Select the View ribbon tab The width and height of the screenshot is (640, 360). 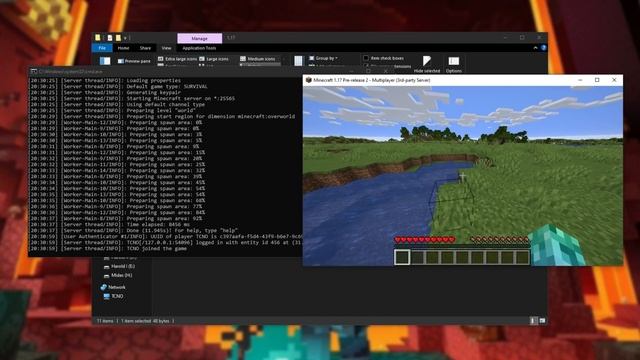(x=167, y=48)
